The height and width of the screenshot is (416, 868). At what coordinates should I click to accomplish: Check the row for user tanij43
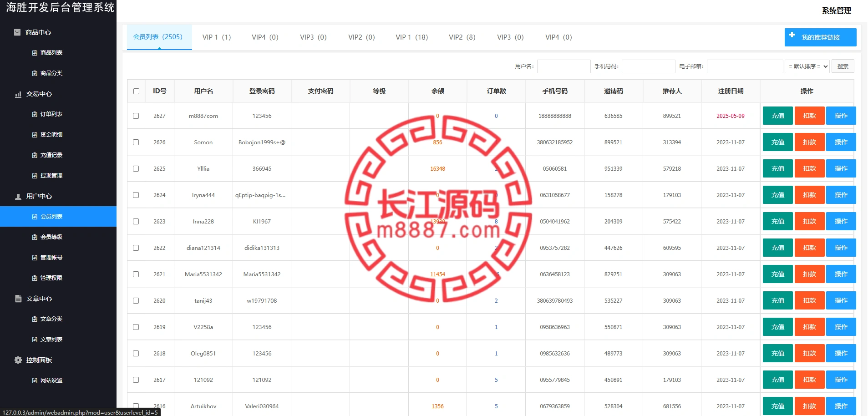coord(136,300)
